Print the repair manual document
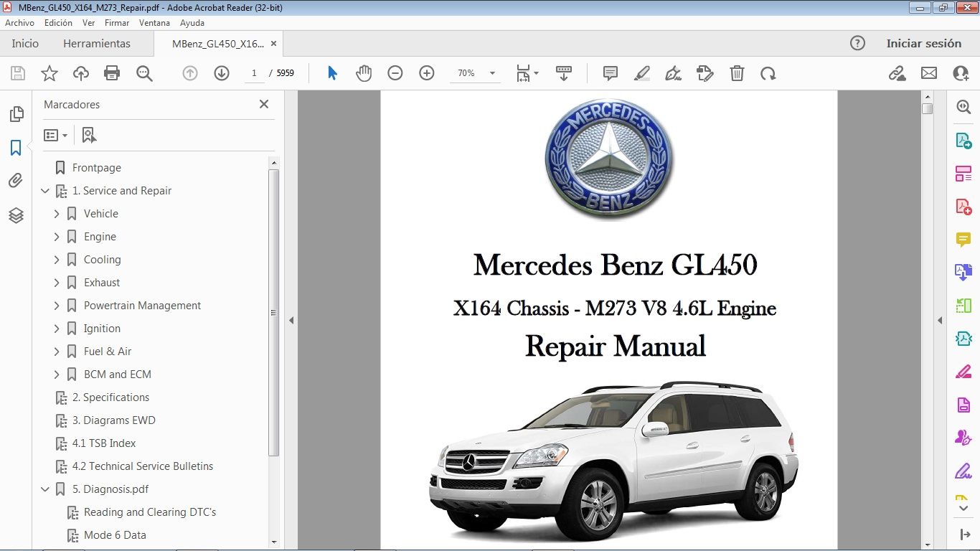980x551 pixels. coord(112,72)
